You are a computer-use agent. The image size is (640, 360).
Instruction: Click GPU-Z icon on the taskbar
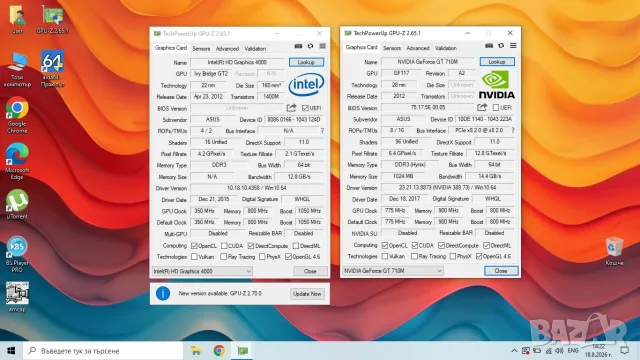(243, 351)
